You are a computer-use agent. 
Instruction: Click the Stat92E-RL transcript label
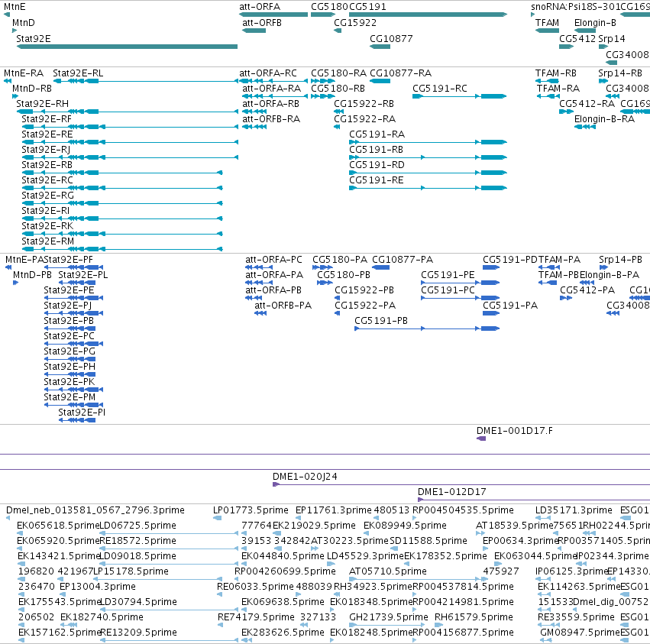pyautogui.click(x=78, y=73)
